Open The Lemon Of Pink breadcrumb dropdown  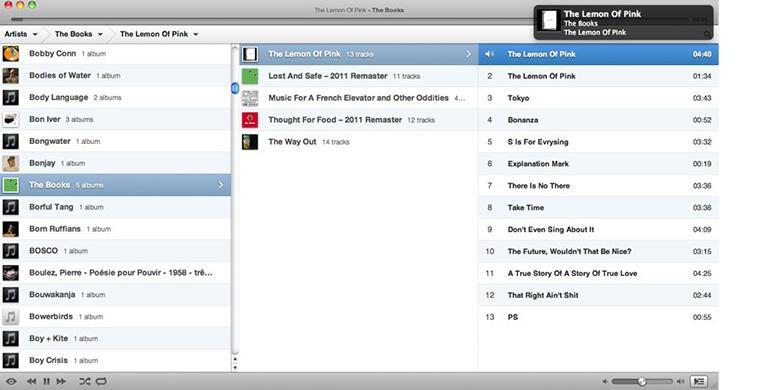(159, 34)
